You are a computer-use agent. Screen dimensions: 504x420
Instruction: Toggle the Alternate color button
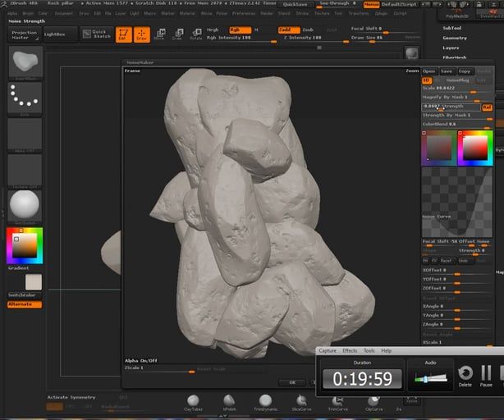[25, 304]
